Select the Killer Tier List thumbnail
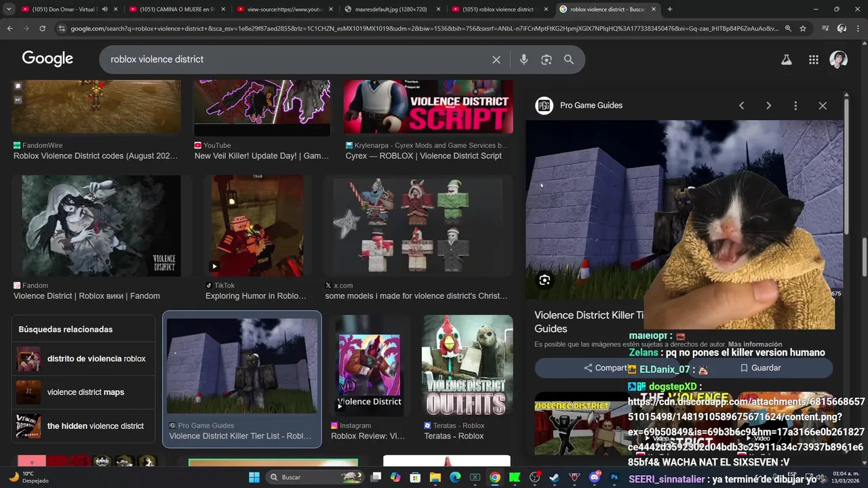The height and width of the screenshot is (488, 868). click(242, 366)
